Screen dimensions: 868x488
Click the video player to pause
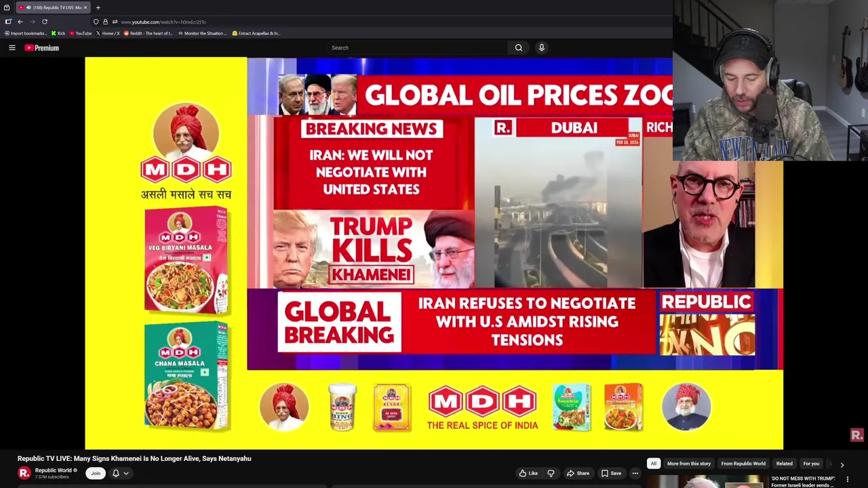click(x=434, y=253)
